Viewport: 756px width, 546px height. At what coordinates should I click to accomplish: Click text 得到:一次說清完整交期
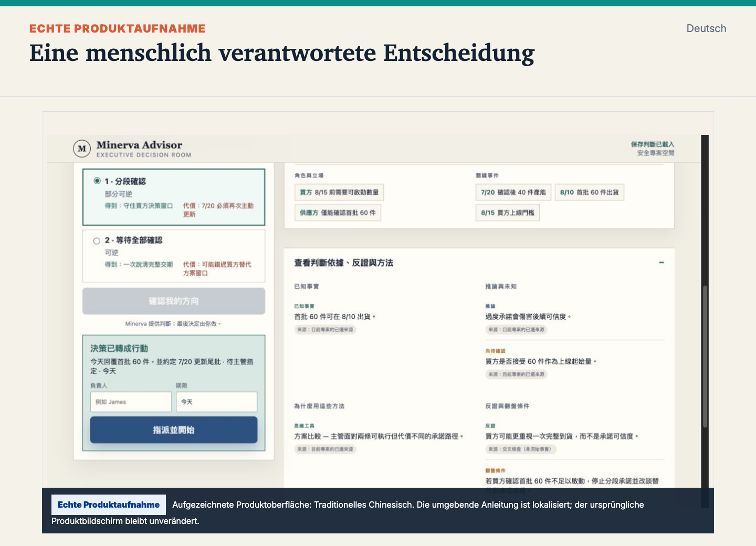[x=139, y=265]
